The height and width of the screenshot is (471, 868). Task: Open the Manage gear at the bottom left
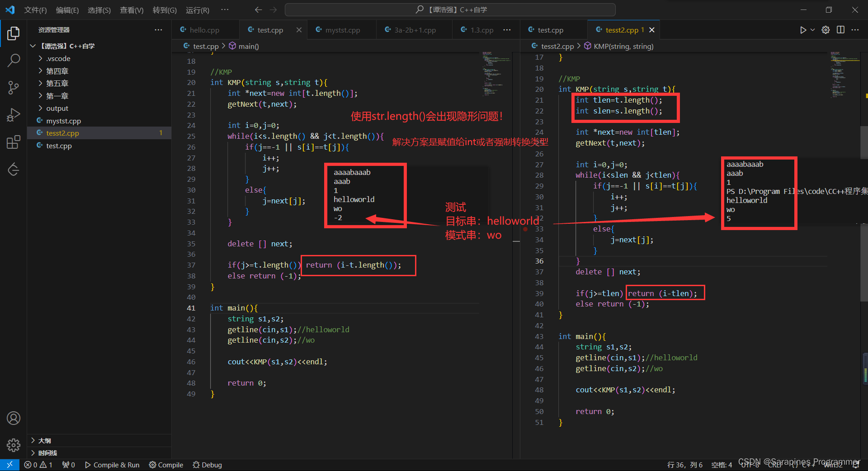14,445
